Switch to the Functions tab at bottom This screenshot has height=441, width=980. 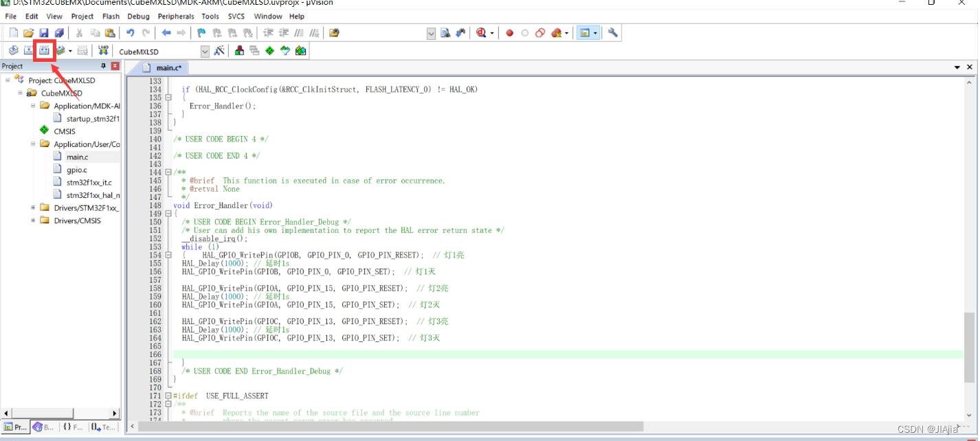point(73,427)
